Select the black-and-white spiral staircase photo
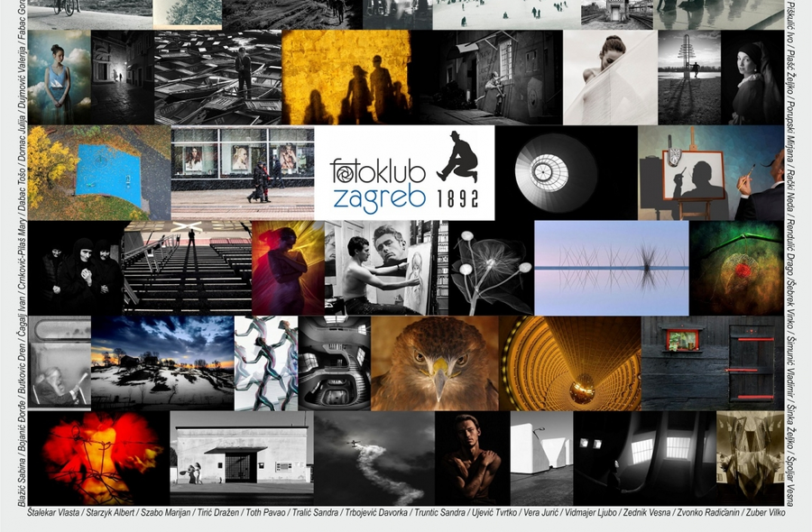The height and width of the screenshot is (532, 812). 335,363
